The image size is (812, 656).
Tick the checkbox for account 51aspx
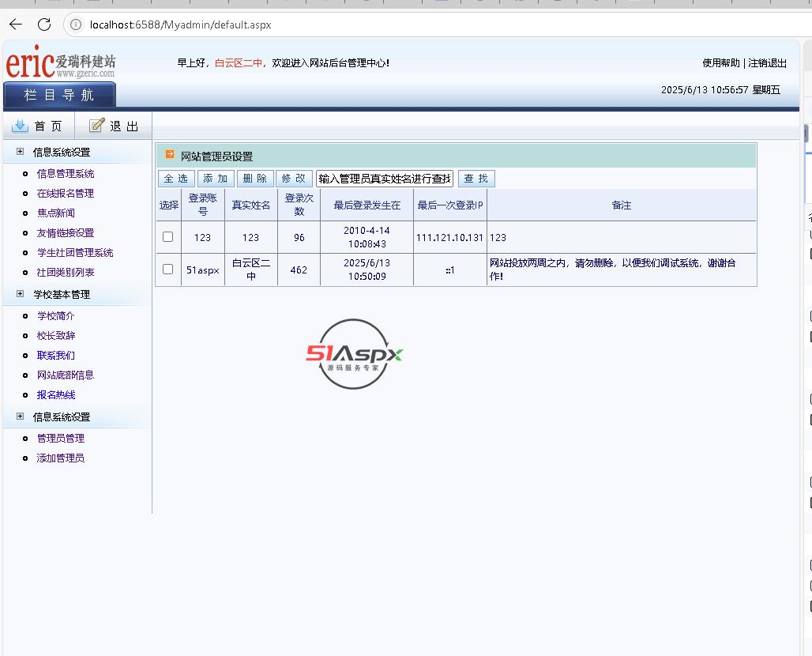tap(167, 270)
